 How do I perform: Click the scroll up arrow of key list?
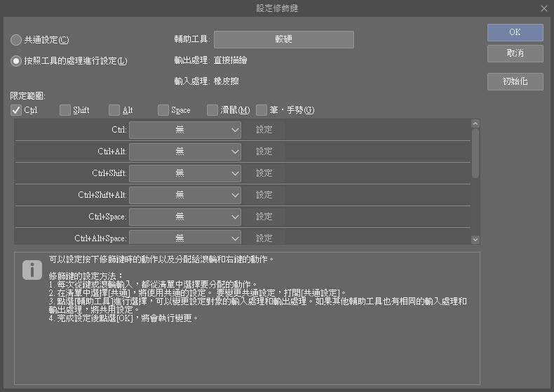click(x=475, y=123)
